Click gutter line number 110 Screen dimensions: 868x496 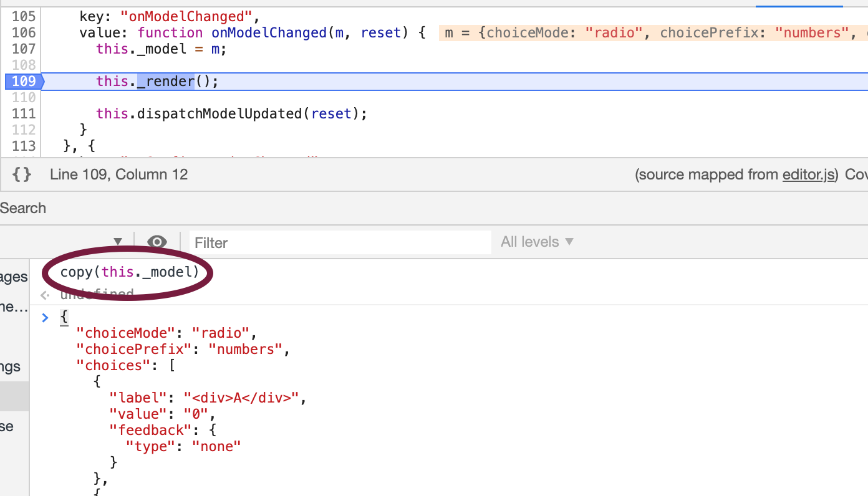pyautogui.click(x=24, y=97)
